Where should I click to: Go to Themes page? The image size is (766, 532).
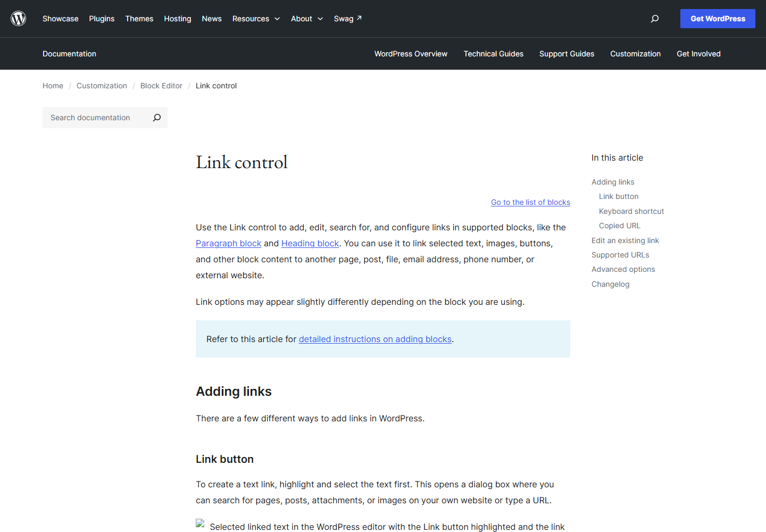point(139,19)
